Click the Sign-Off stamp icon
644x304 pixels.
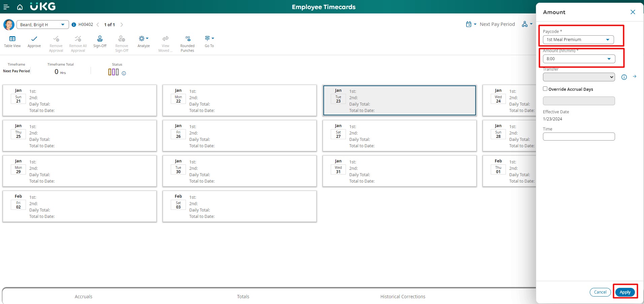click(x=100, y=39)
